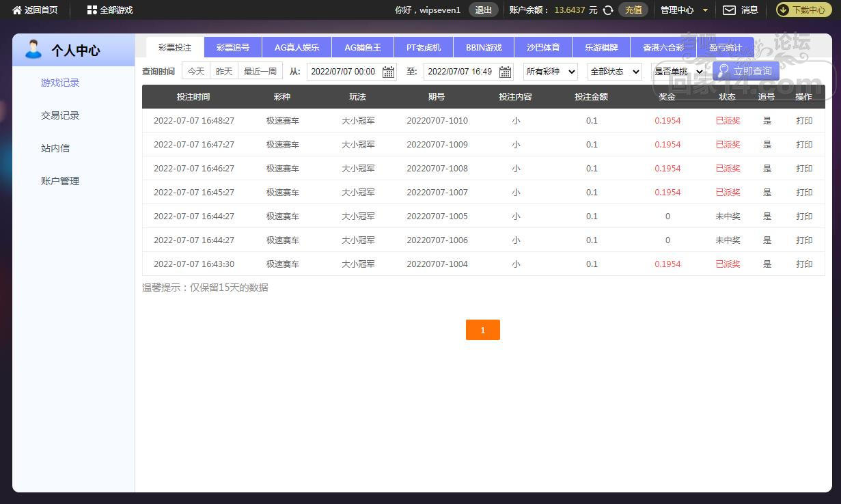The image size is (841, 504).
Task: Select the 昨天 time filter
Action: click(x=224, y=71)
